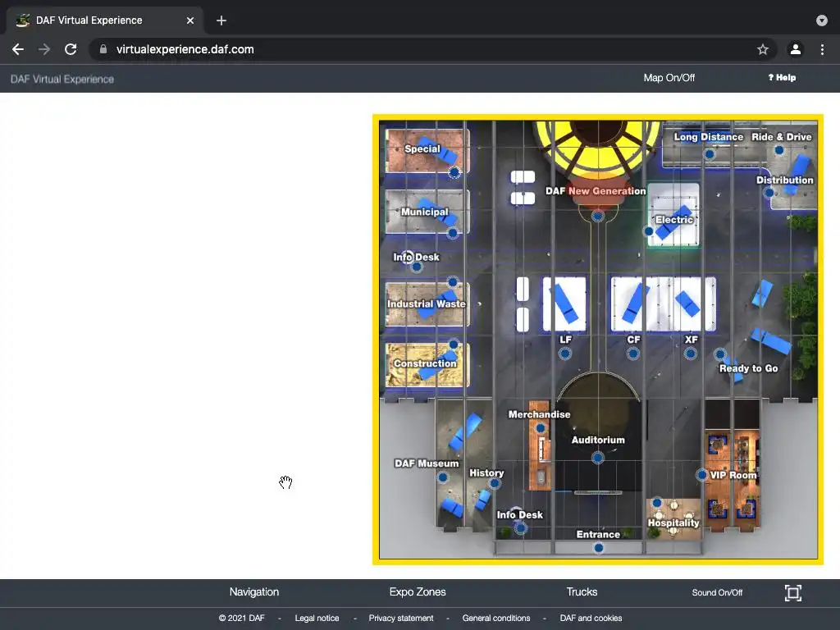
Task: Toggle Map On/Off
Action: tap(669, 78)
